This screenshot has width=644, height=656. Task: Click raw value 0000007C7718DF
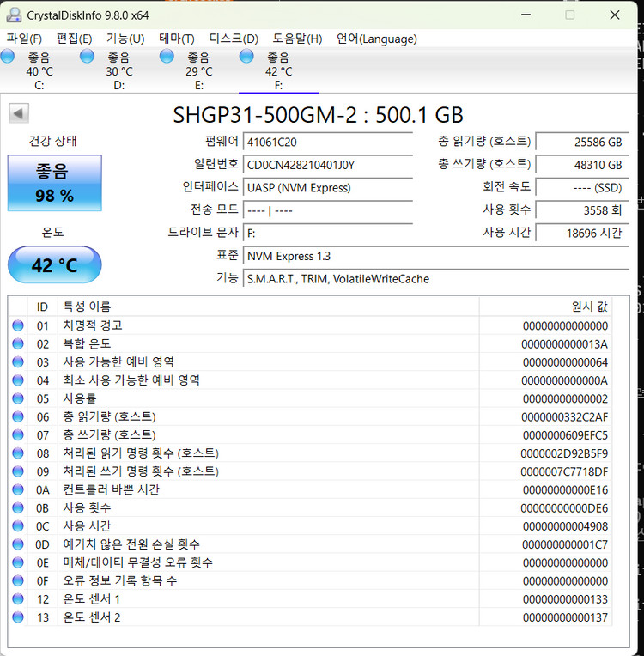(x=564, y=472)
